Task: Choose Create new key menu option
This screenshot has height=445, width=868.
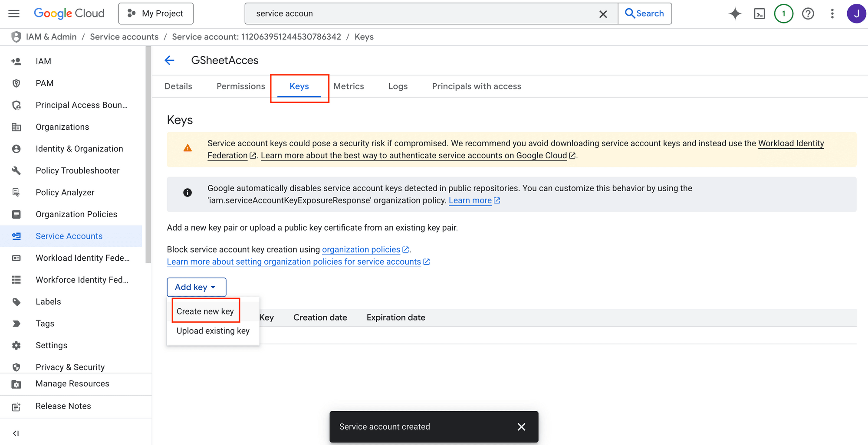Action: click(x=205, y=311)
